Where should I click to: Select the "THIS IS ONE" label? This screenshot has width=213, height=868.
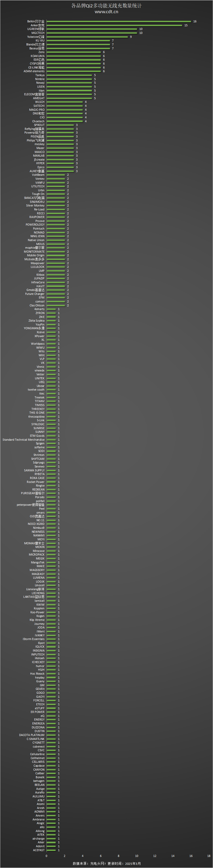pyautogui.click(x=37, y=413)
